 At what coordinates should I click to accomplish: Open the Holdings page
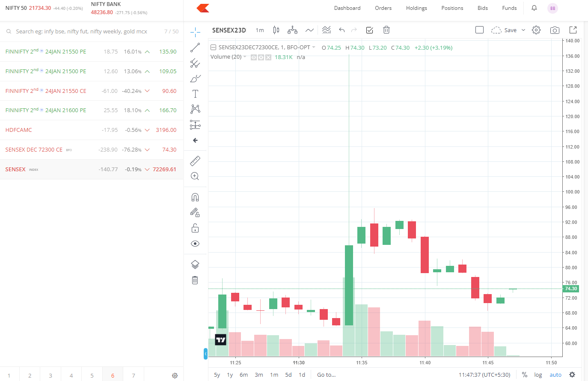click(416, 8)
